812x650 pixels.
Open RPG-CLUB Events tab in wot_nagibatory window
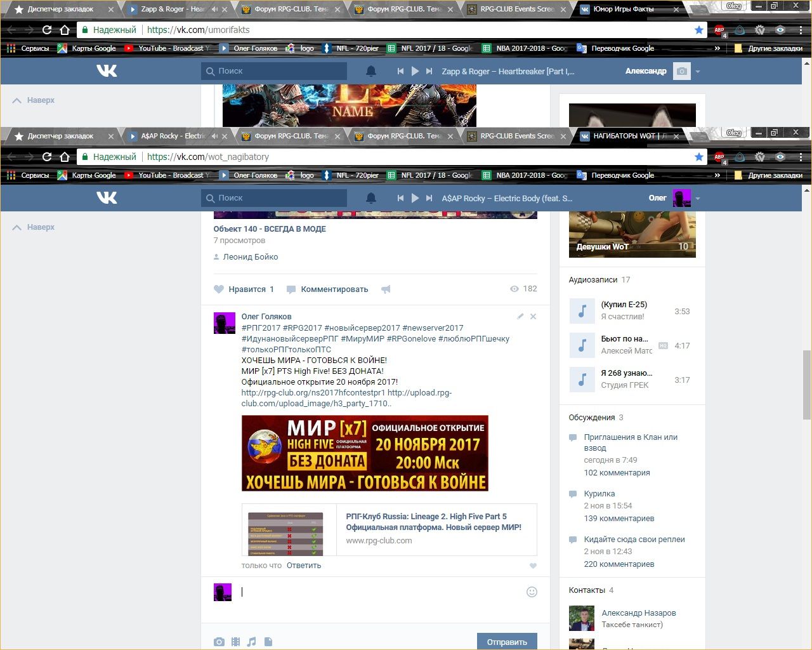[516, 136]
